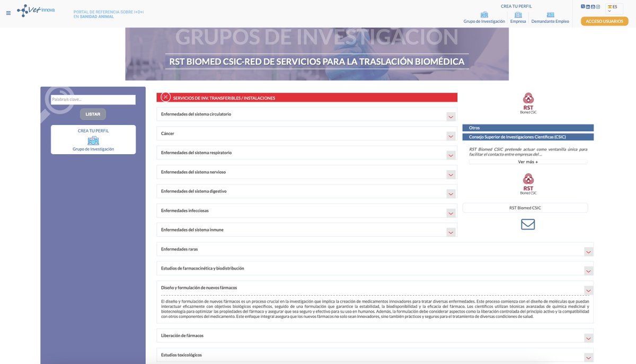Click the sidebar CREA TU PERFIL text
The image size is (636, 364).
click(x=93, y=130)
